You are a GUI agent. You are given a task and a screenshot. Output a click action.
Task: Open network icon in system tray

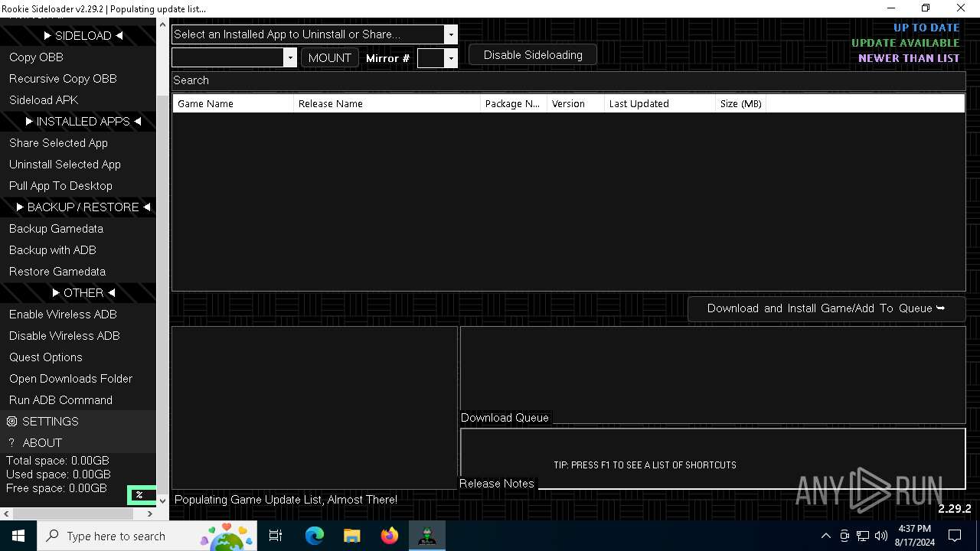coord(863,536)
